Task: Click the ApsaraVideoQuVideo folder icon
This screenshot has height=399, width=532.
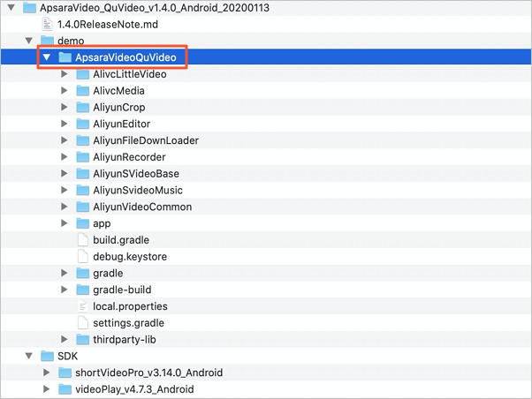Action: pos(65,57)
